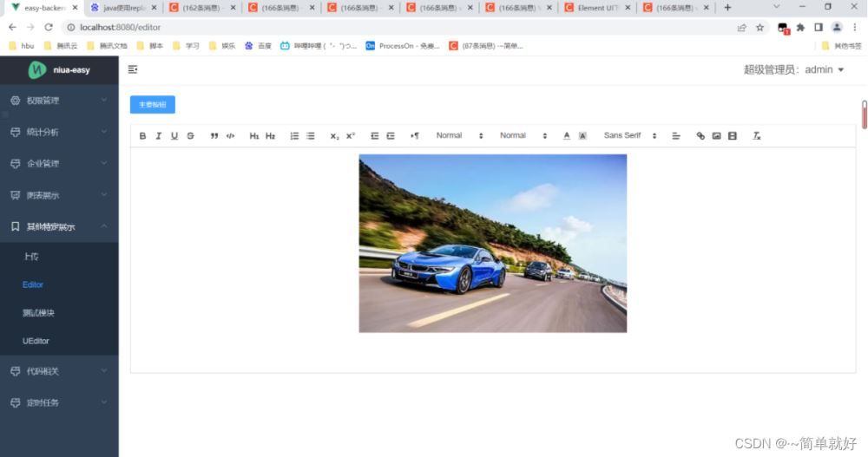
Task: Open the 上传 sidebar link
Action: coord(30,257)
